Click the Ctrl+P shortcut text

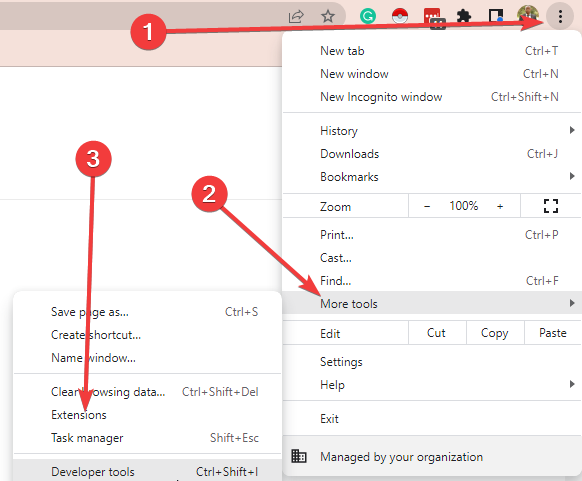542,235
